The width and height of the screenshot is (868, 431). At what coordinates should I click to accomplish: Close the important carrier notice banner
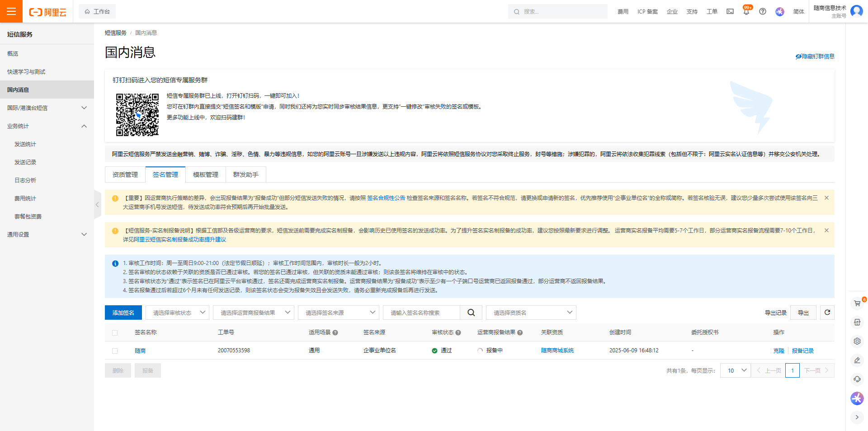click(826, 198)
